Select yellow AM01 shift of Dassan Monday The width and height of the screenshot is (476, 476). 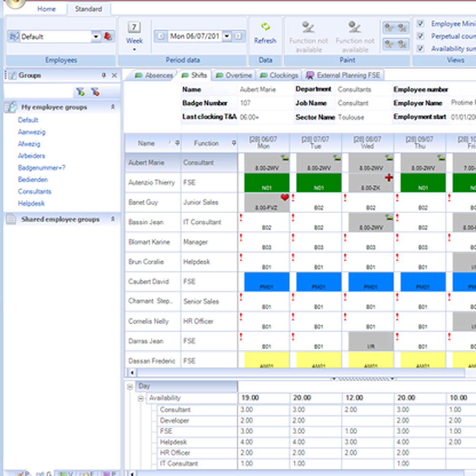click(267, 360)
